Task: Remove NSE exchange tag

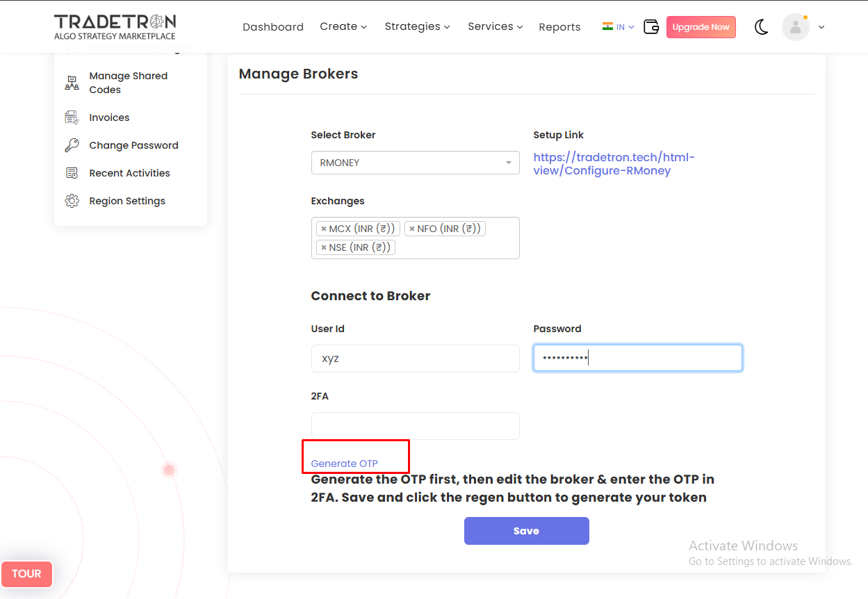Action: 324,247
